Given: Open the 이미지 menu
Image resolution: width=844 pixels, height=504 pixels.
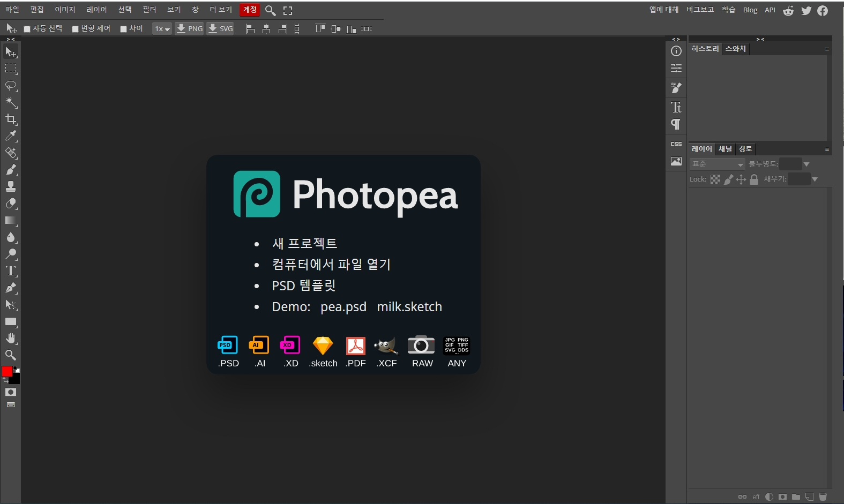Looking at the screenshot, I should (x=65, y=10).
